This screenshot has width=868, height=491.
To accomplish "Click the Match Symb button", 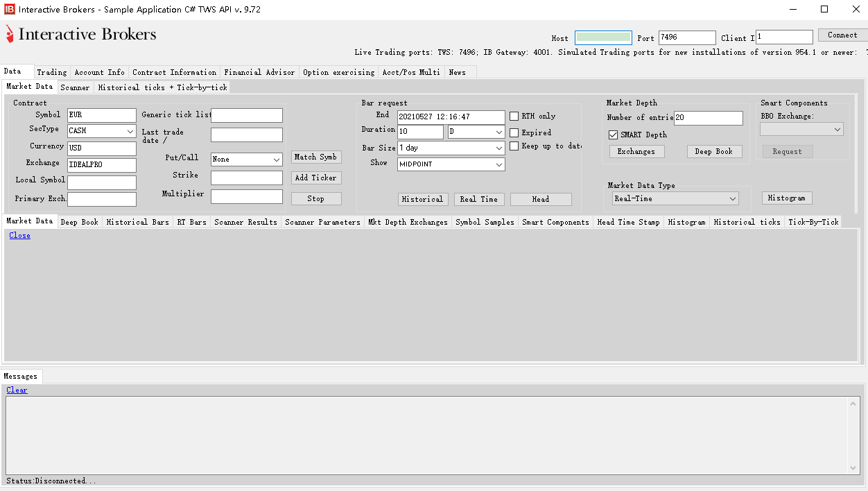I will click(x=316, y=157).
